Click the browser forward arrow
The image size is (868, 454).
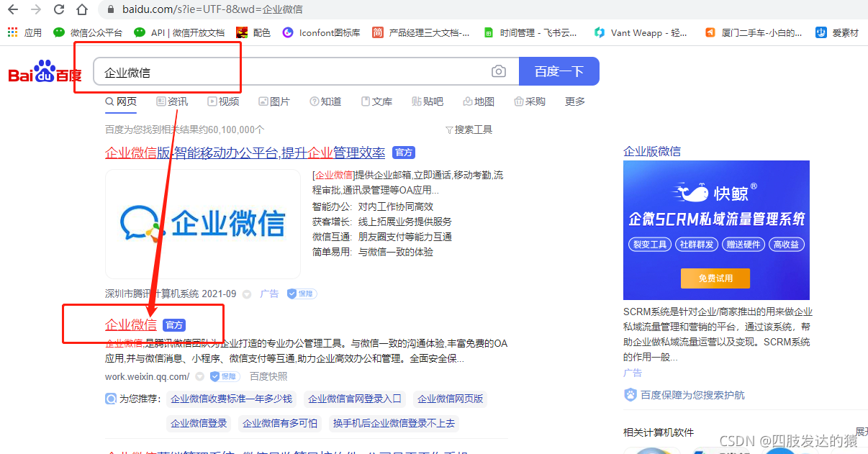(36, 9)
